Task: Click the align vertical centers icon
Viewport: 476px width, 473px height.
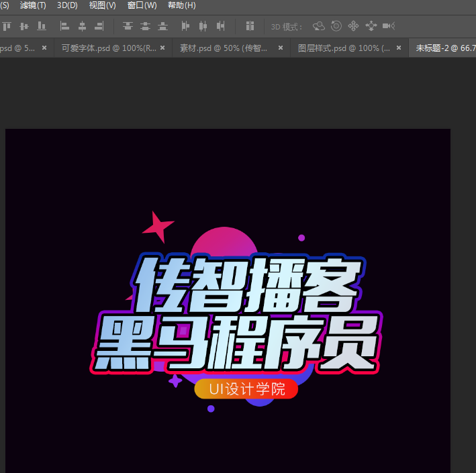Action: [24, 26]
